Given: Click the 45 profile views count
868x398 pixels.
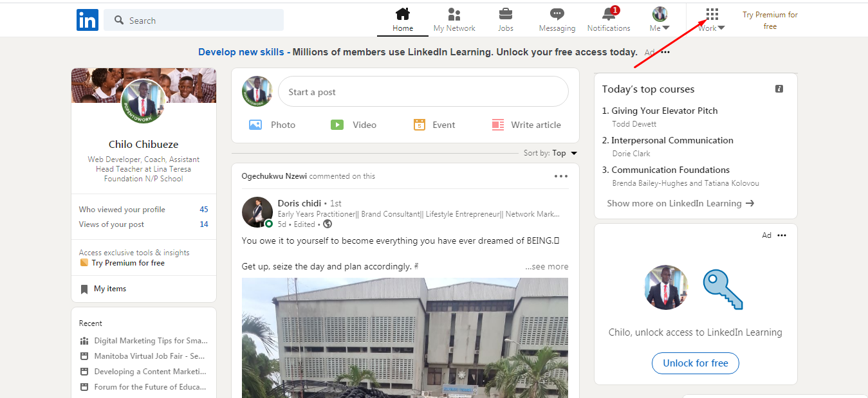Looking at the screenshot, I should (204, 210).
